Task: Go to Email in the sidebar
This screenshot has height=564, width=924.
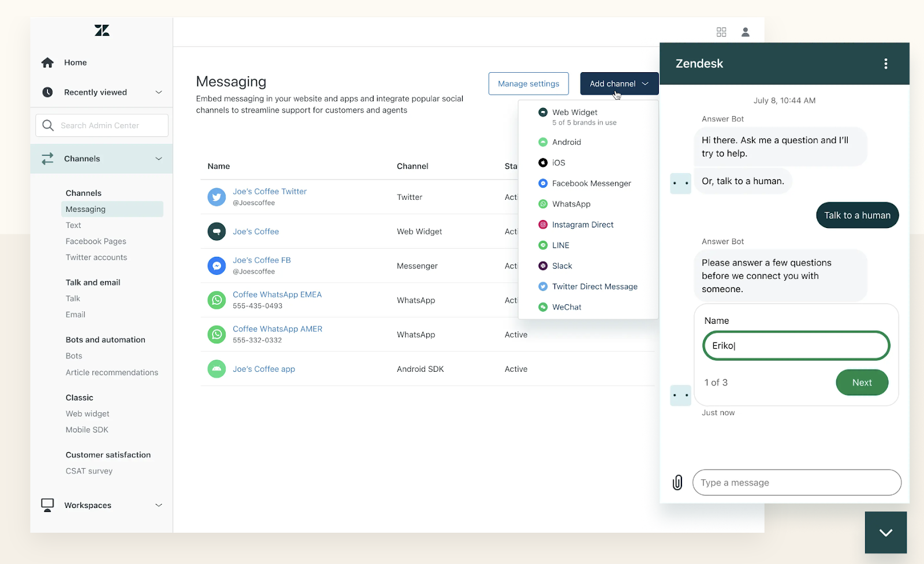Action: [x=76, y=315]
